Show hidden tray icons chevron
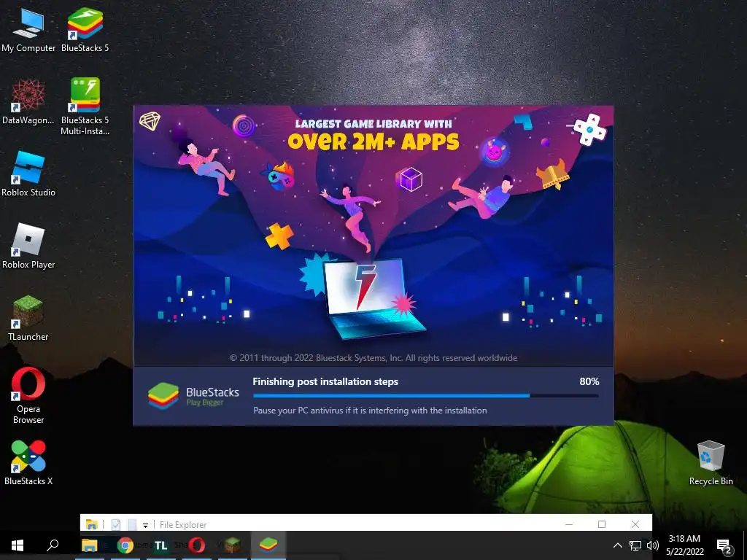 click(617, 545)
